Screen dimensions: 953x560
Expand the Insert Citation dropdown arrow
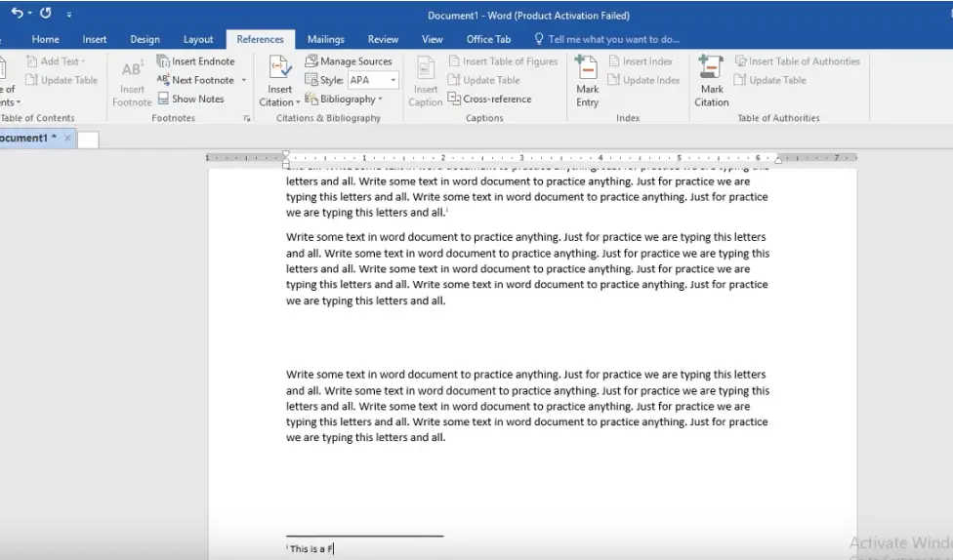(x=297, y=102)
